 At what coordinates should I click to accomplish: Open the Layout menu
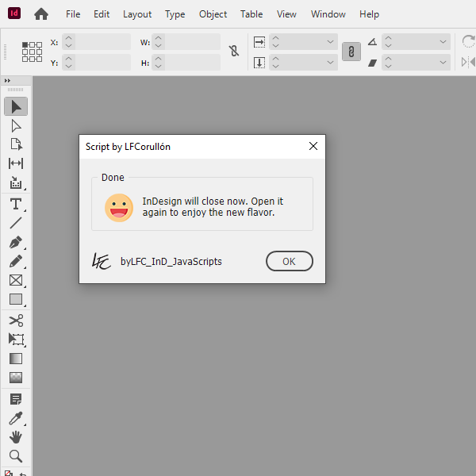pos(137,14)
